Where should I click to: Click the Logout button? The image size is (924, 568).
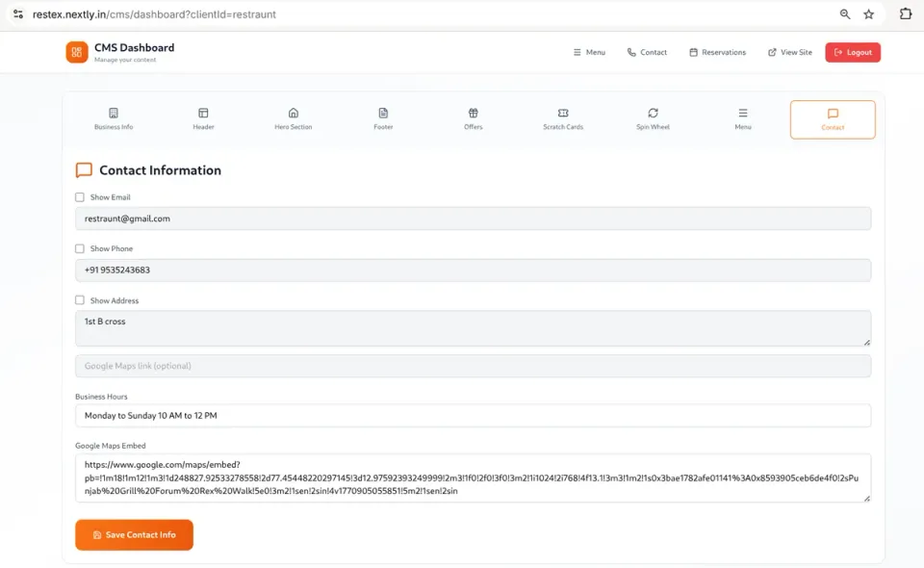point(852,52)
